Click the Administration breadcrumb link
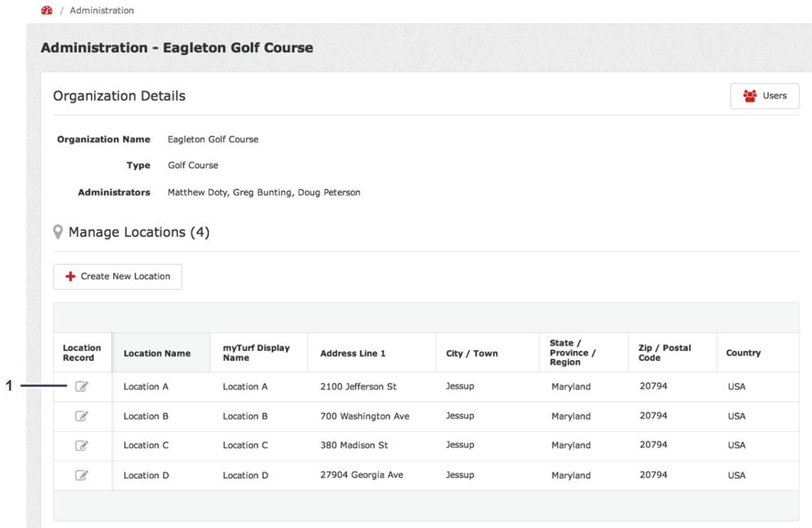The image size is (812, 528). pos(102,10)
